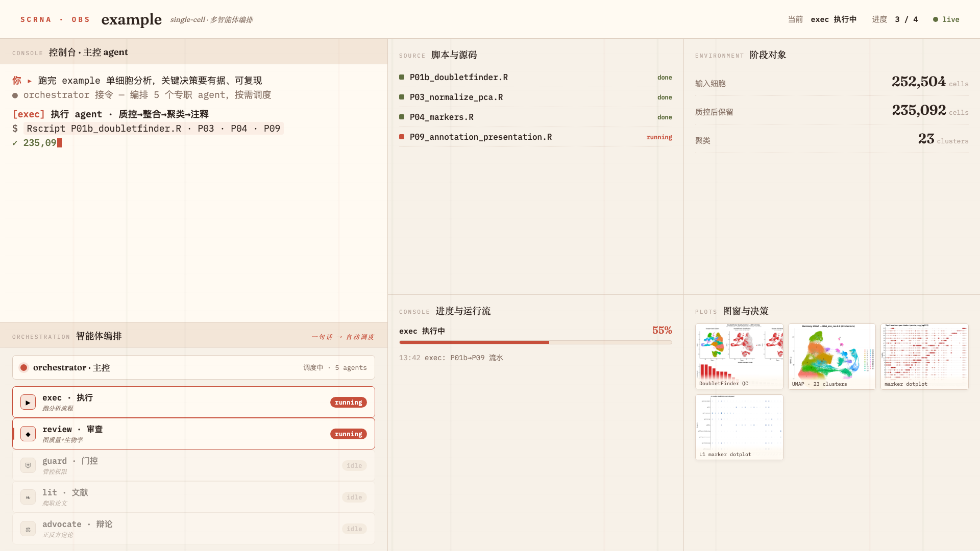980x551 pixels.
Task: Expand the lit 文献 agent row
Action: pyautogui.click(x=193, y=497)
